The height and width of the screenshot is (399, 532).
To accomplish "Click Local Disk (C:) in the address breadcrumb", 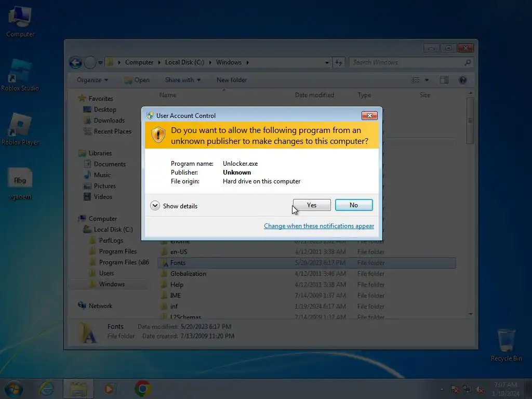I will [184, 62].
